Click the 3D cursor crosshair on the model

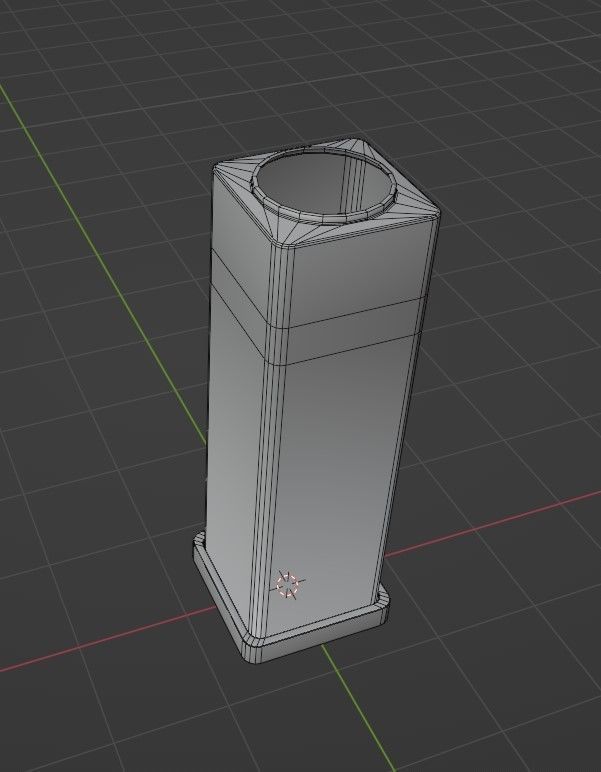[288, 585]
